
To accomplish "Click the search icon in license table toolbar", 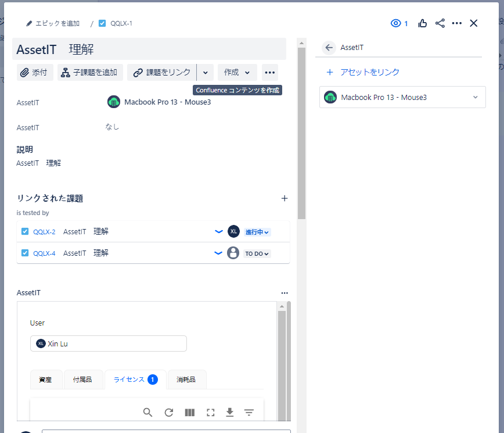I will [x=148, y=412].
